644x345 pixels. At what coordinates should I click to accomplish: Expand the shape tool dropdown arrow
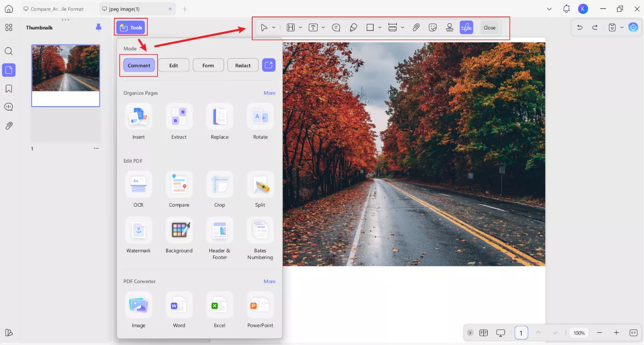point(380,28)
